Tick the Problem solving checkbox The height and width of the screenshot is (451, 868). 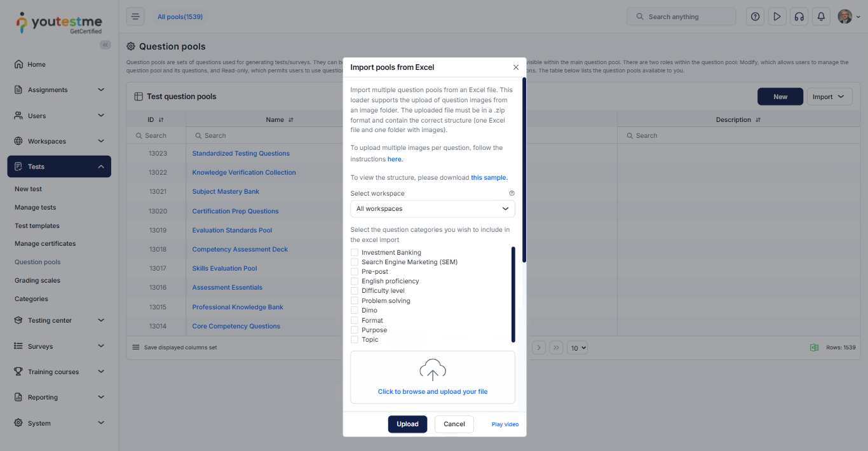click(355, 300)
